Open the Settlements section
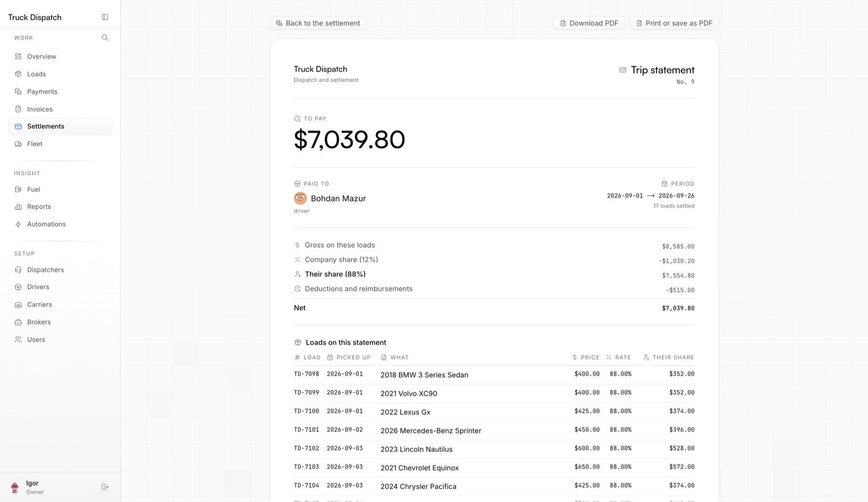The width and height of the screenshot is (868, 502). [60, 126]
